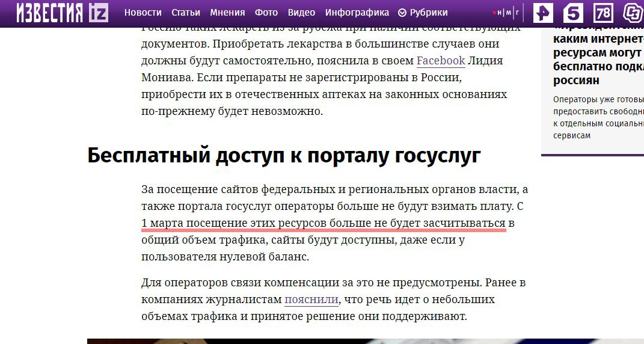The image size is (644, 344).
Task: Go to homepage via Известия iz logo
Action: [63, 13]
